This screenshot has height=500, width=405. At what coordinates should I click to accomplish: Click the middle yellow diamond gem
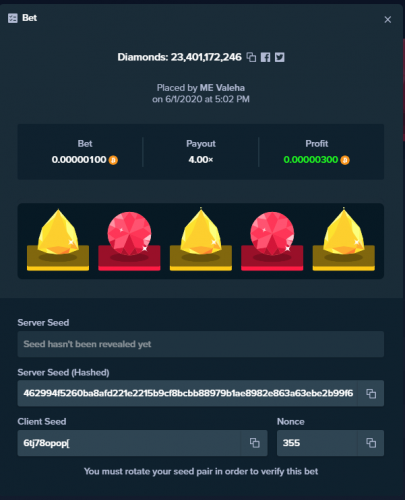(x=201, y=232)
